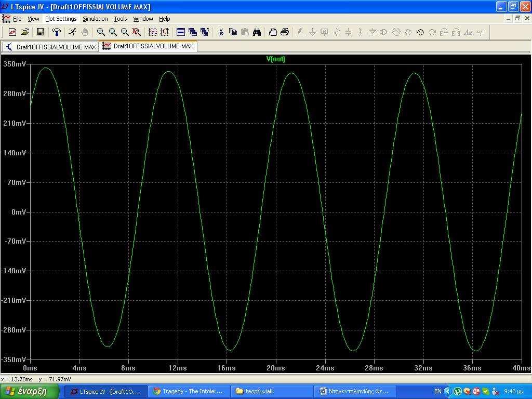This screenshot has height=399, width=532.
Task: Open the Tools menu
Action: pyautogui.click(x=121, y=19)
